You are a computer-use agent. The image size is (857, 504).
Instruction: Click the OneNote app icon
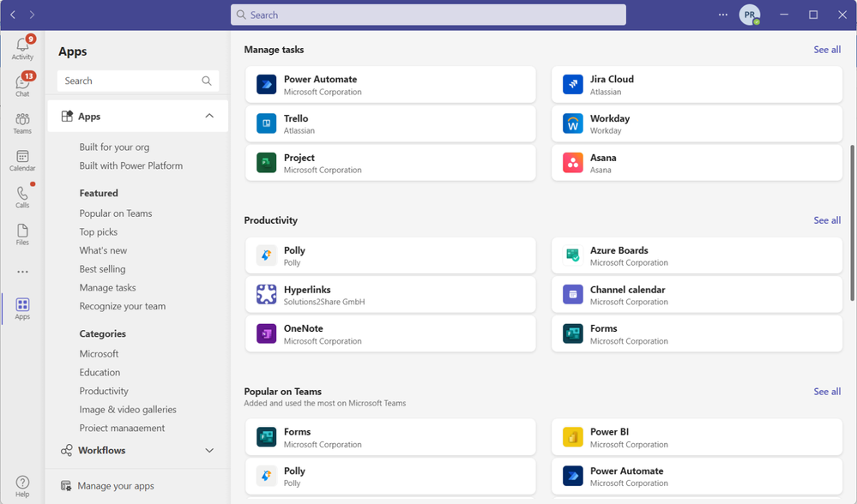(266, 333)
